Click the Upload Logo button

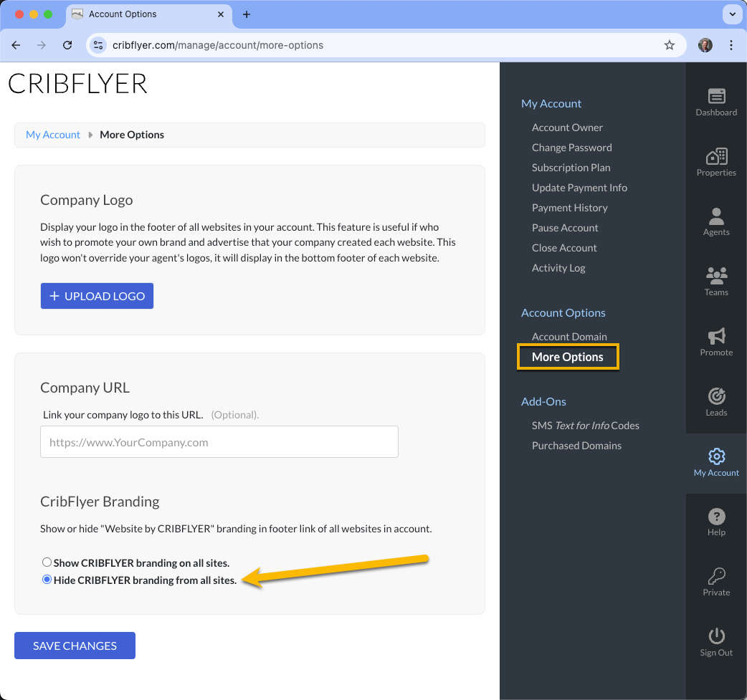[x=97, y=296]
